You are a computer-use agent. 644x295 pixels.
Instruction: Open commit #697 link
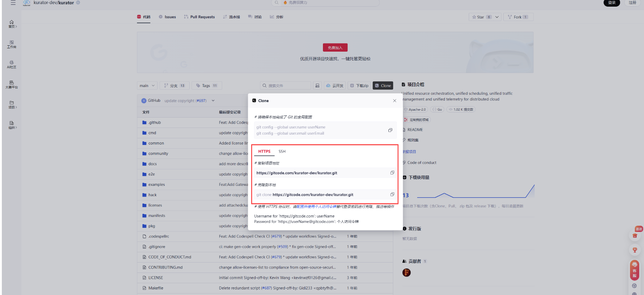201,101
